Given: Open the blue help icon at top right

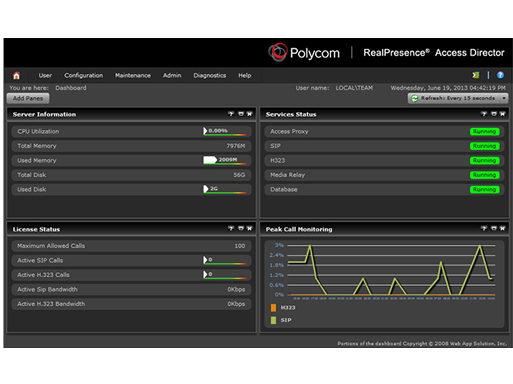Looking at the screenshot, I should pos(500,75).
